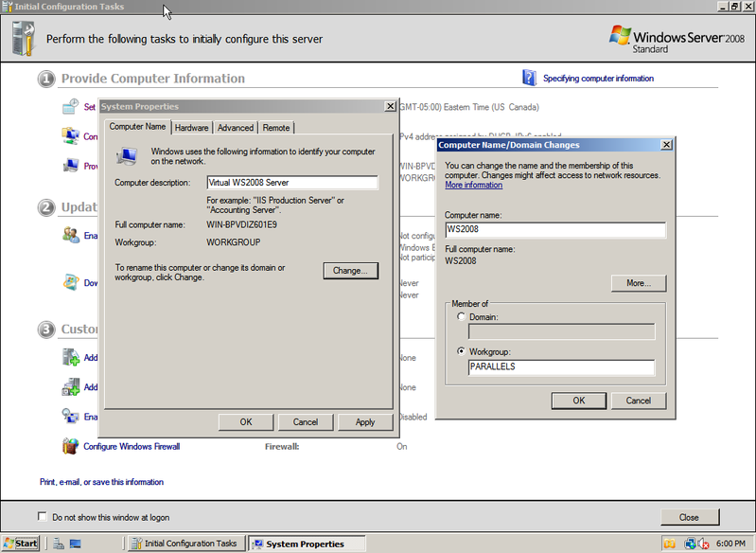Cancel the Computer Name/Domain Changes dialog
This screenshot has height=553, width=756.
639,401
